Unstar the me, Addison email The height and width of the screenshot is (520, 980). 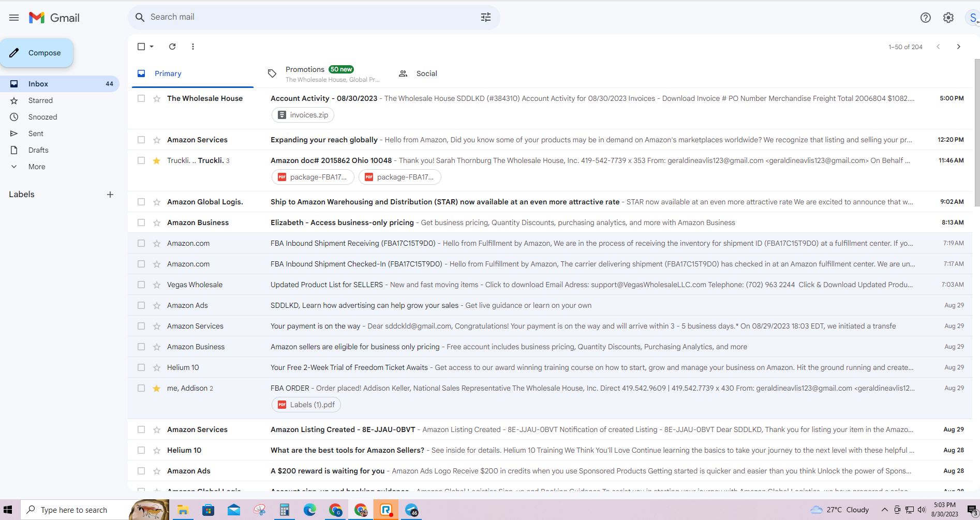click(157, 388)
